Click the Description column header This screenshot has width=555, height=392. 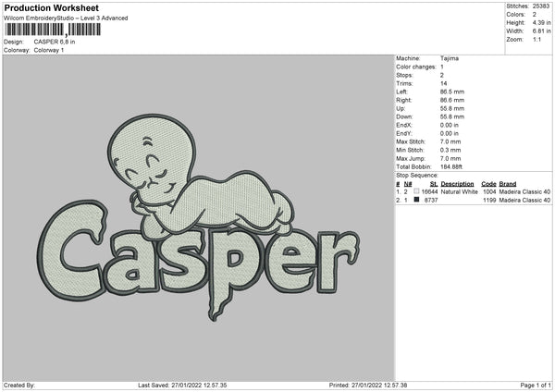(x=457, y=184)
